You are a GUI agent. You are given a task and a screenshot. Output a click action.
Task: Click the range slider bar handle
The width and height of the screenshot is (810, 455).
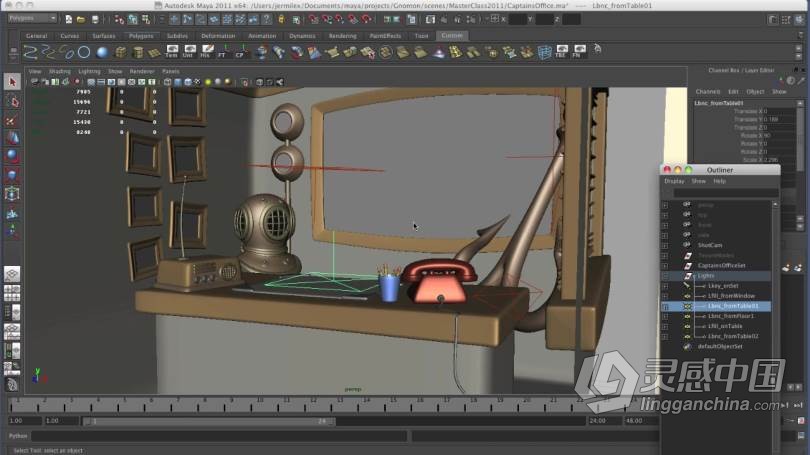[x=209, y=421]
